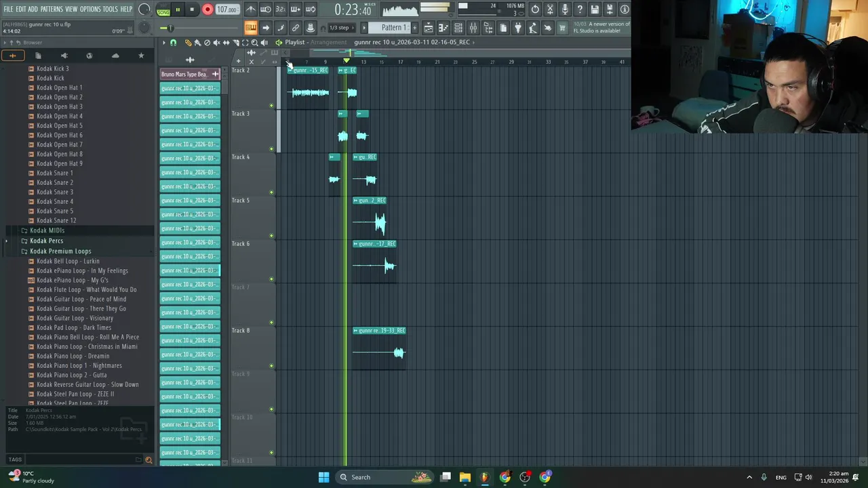Open the plugin picker plug icon
868x488 pixels.
click(x=518, y=28)
